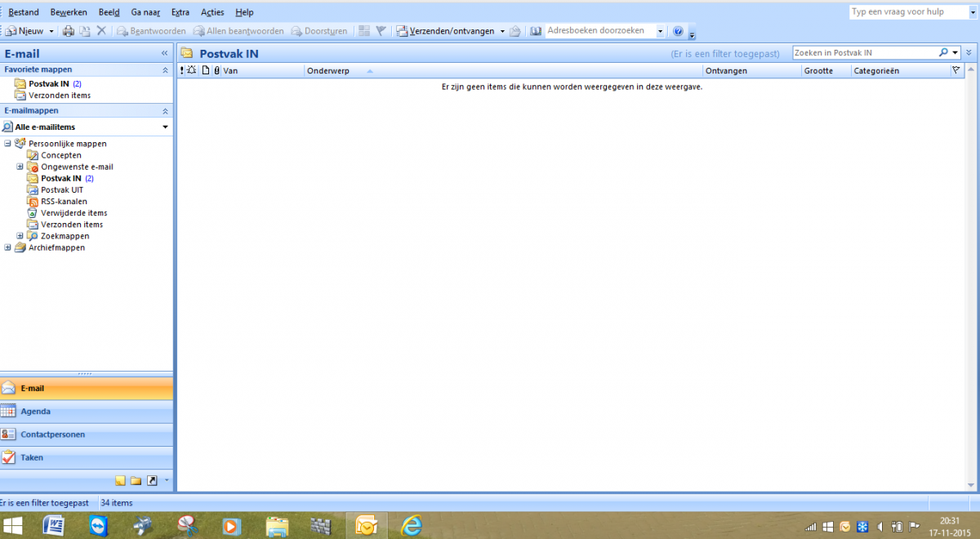This screenshot has height=539, width=980.
Task: Click the Beantwoorden reply button
Action: coord(152,31)
